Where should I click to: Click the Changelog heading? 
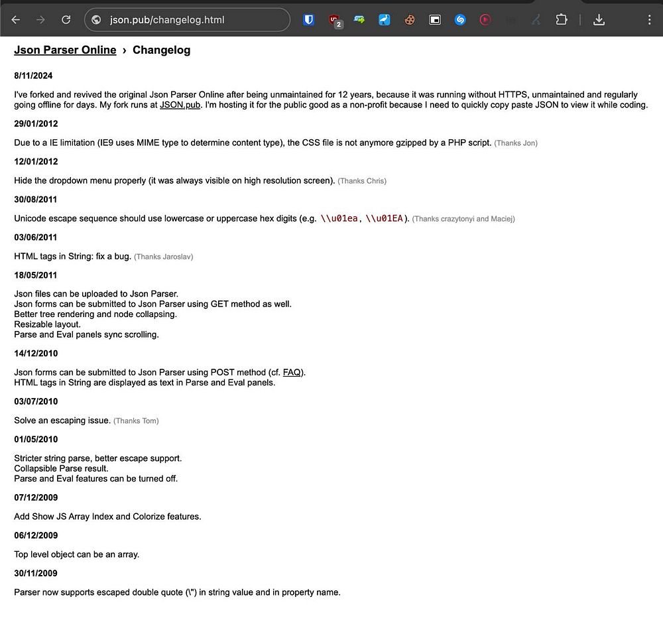(x=162, y=50)
